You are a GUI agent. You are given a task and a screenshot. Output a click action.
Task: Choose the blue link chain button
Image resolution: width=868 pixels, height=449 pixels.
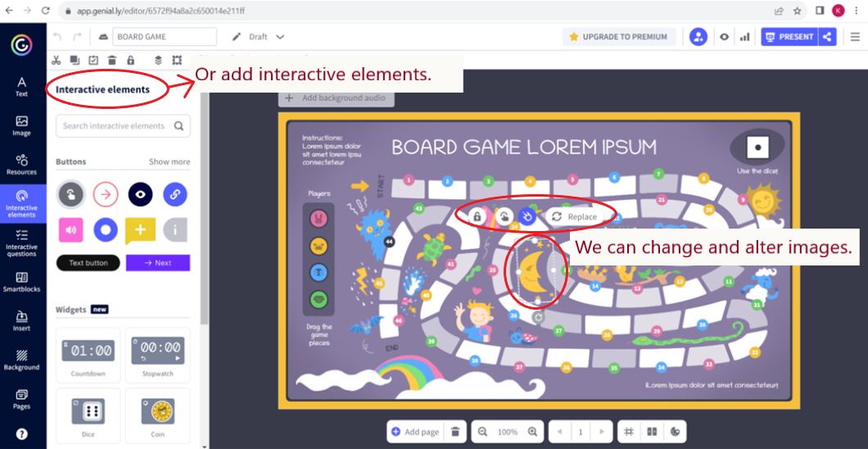tap(174, 194)
